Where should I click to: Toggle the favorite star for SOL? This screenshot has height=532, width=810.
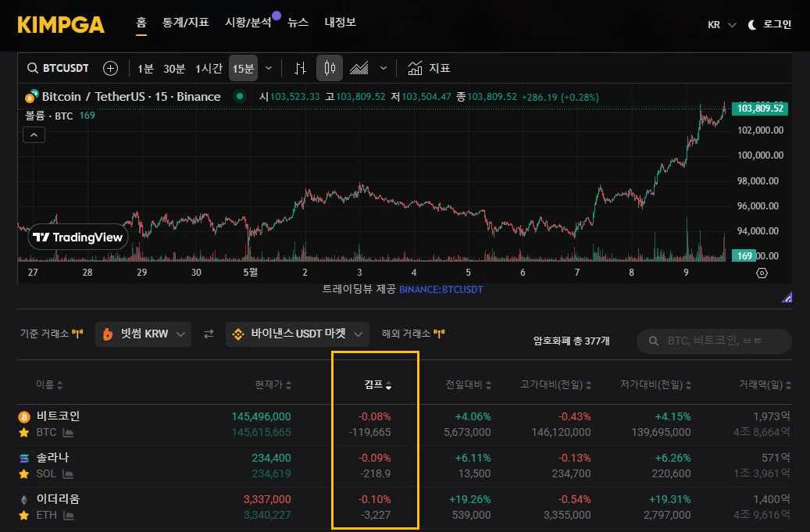pyautogui.click(x=23, y=473)
